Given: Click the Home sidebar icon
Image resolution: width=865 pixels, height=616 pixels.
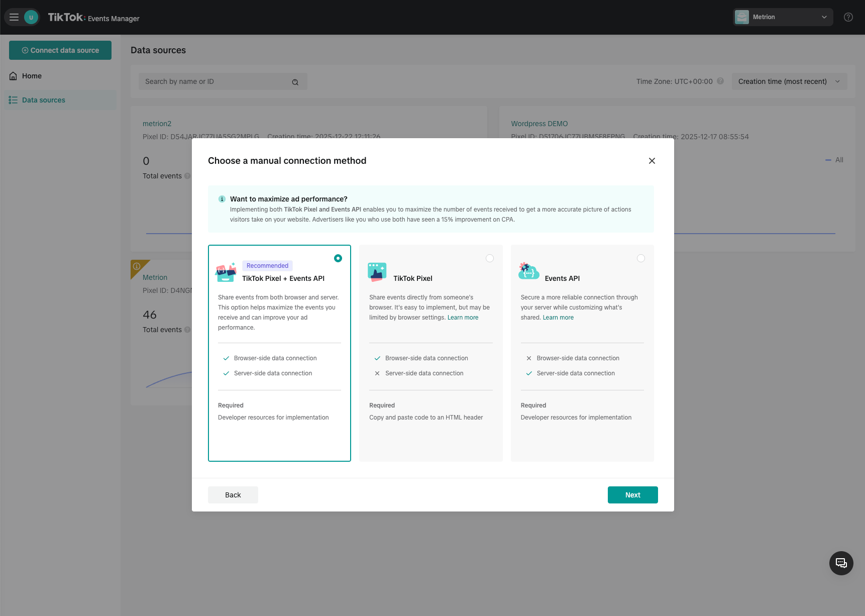Looking at the screenshot, I should [13, 76].
